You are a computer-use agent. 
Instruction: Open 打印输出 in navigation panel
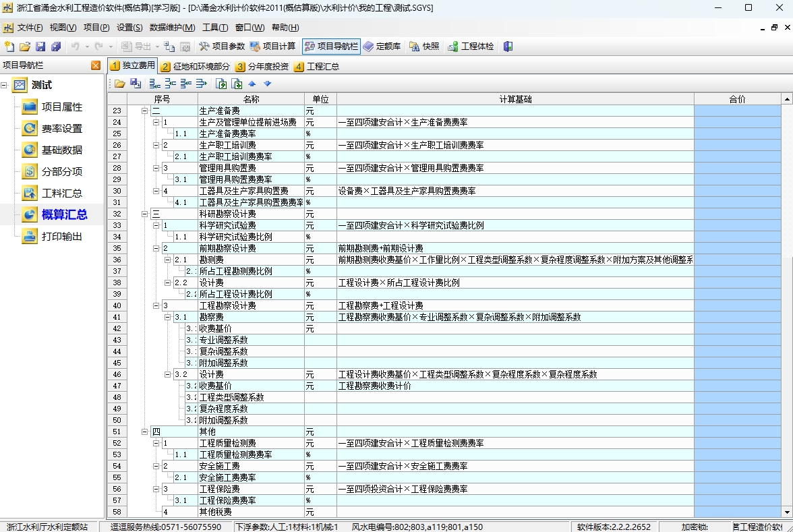(52, 236)
